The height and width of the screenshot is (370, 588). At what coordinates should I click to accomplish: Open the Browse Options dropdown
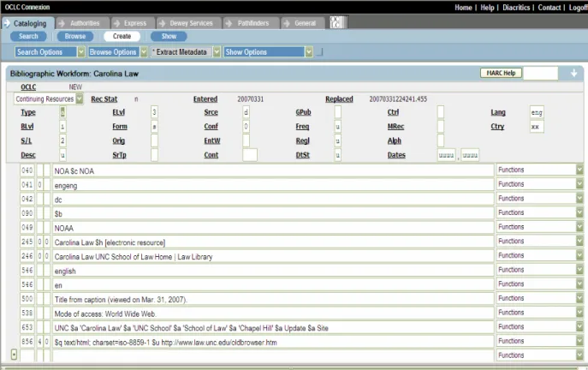pos(118,51)
